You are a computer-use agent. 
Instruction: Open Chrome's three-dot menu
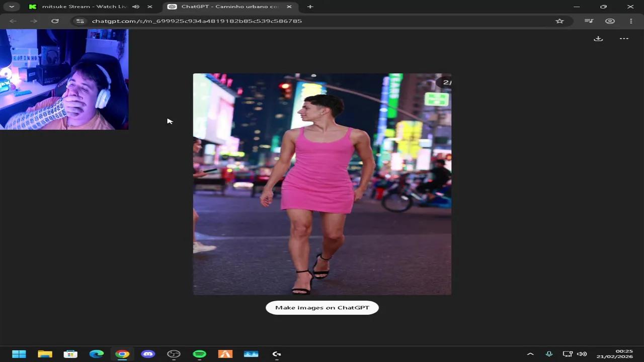tap(631, 21)
